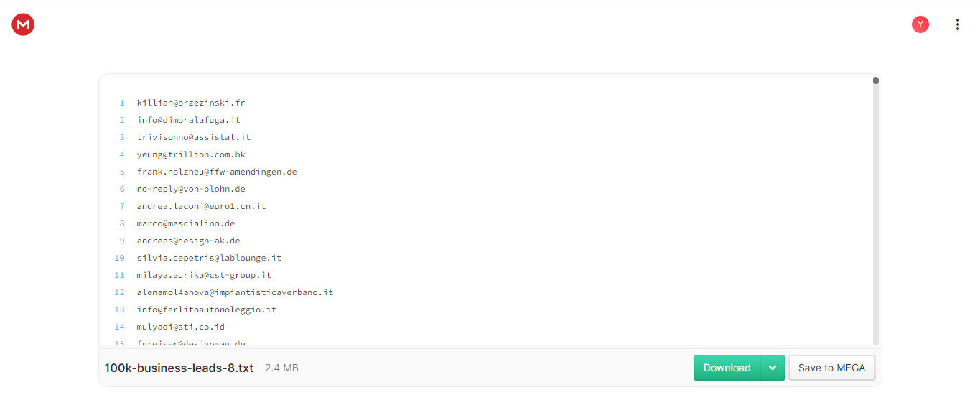
Task: Click silvia.depetris@lablounge.it on line 10
Action: 209,258
